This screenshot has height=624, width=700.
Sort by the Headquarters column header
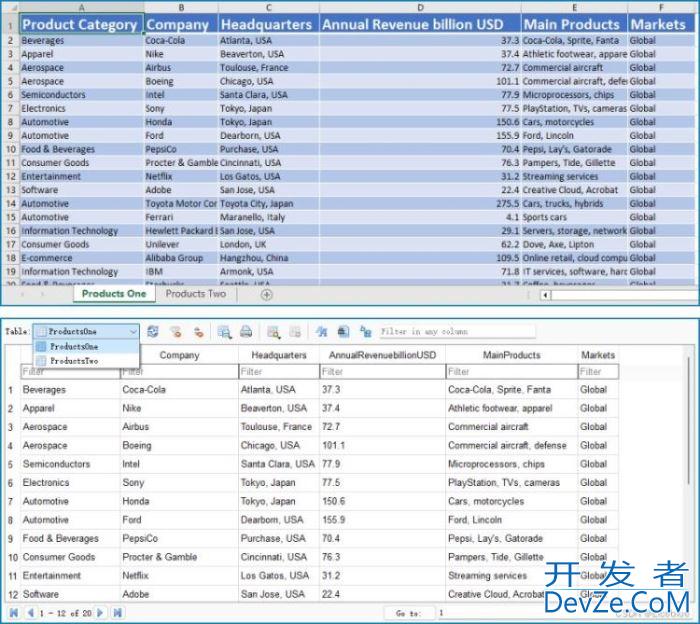pos(279,355)
